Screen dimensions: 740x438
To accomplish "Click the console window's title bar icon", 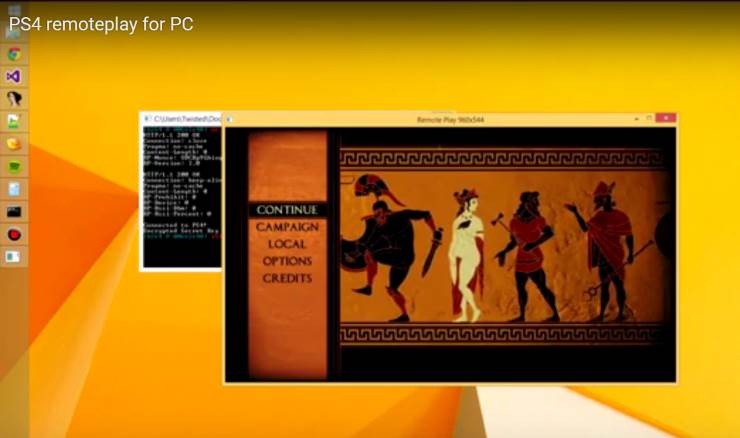I will pyautogui.click(x=146, y=119).
